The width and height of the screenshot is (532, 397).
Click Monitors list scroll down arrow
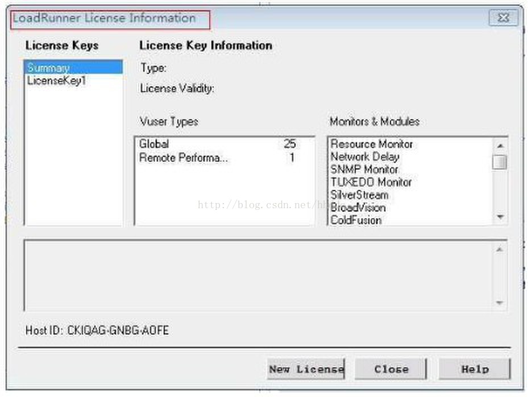(500, 217)
